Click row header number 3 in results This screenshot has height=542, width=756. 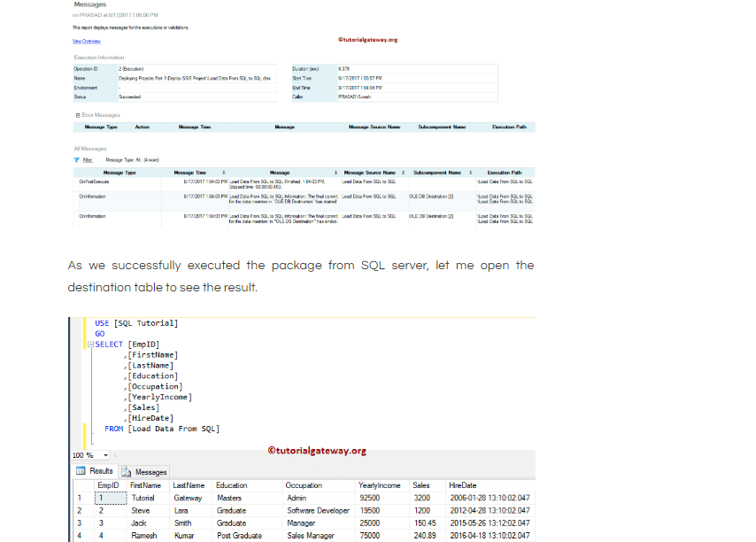(80, 523)
